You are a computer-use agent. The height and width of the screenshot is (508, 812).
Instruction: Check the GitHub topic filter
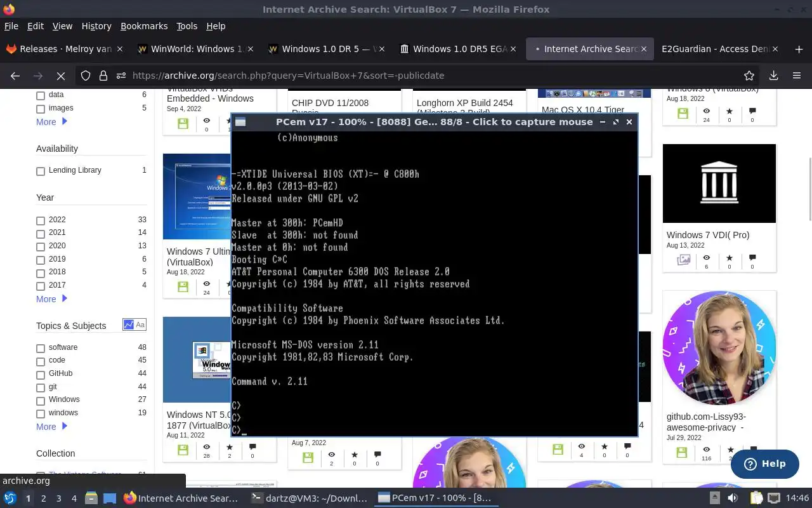click(41, 374)
